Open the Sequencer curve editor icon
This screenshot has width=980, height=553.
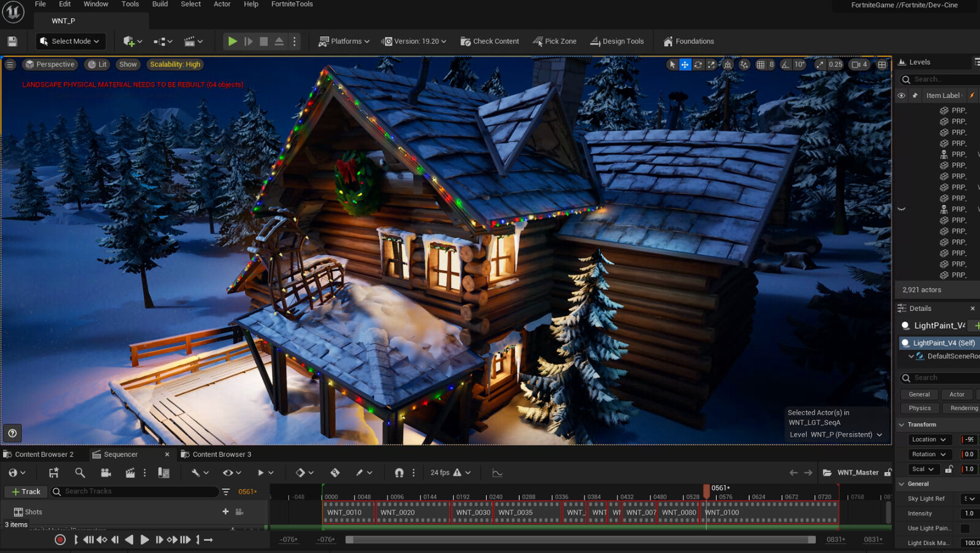pos(497,473)
